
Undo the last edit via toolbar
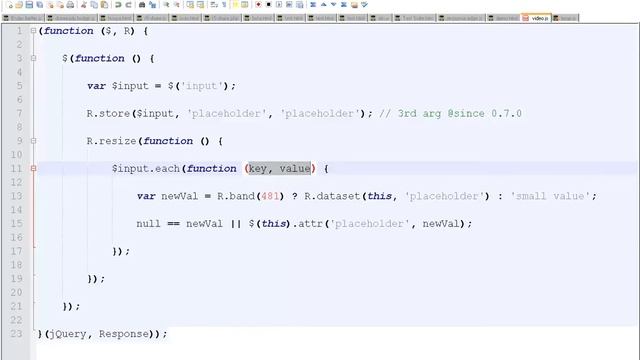118,5
